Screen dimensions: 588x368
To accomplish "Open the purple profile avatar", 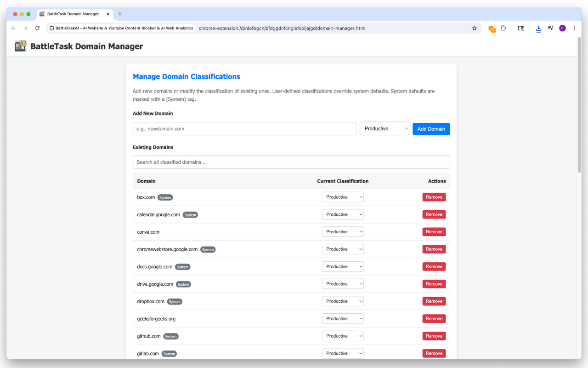I will click(562, 28).
